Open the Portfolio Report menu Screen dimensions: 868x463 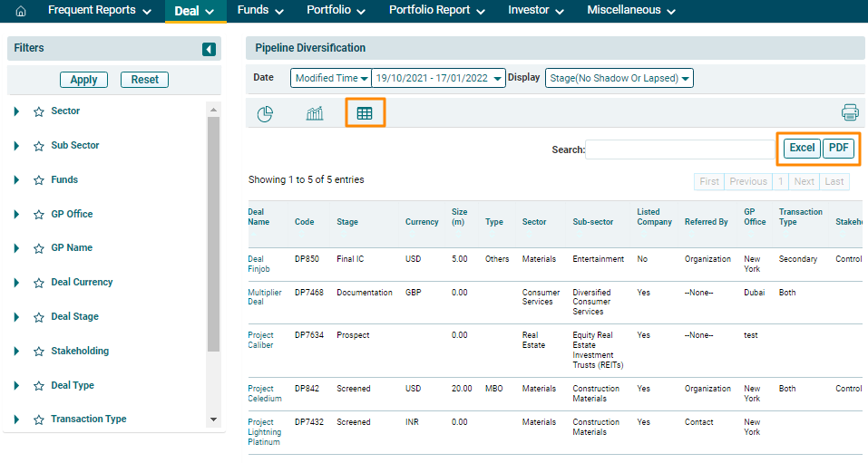click(435, 11)
